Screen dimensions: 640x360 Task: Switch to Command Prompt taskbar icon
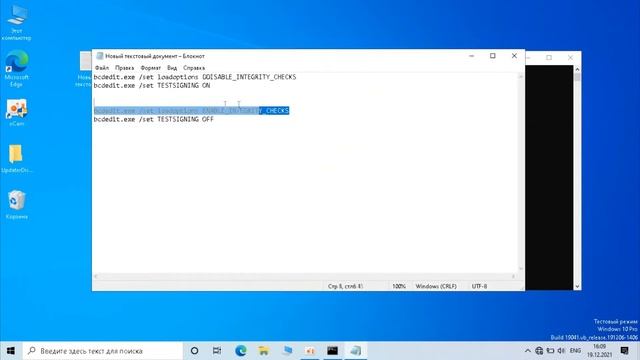pyautogui.click(x=332, y=351)
